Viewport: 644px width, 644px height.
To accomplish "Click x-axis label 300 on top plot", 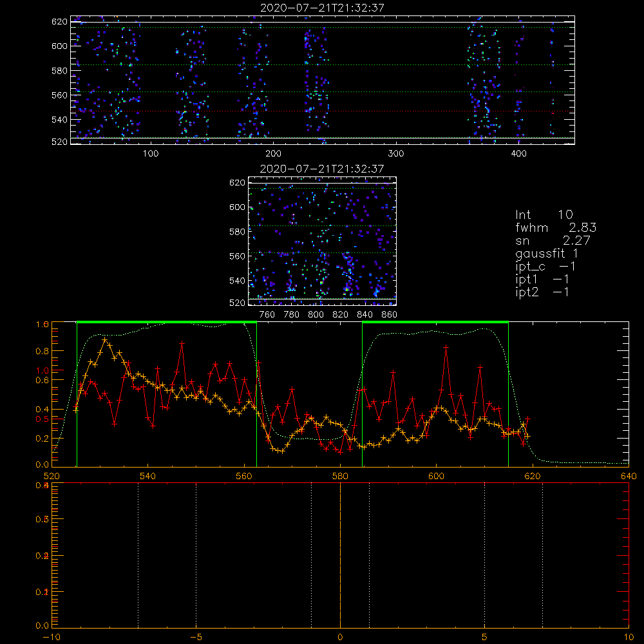I will pos(396,154).
